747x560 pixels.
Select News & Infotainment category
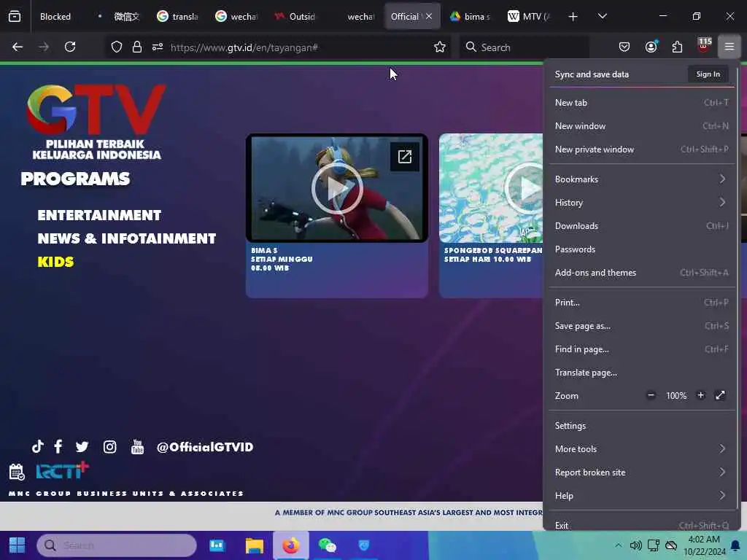point(127,238)
